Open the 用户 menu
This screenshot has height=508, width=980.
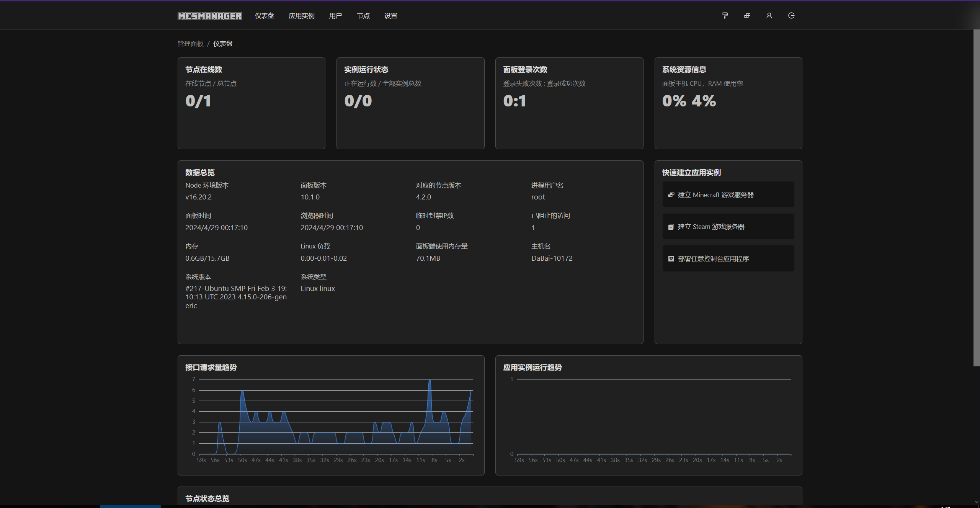335,16
